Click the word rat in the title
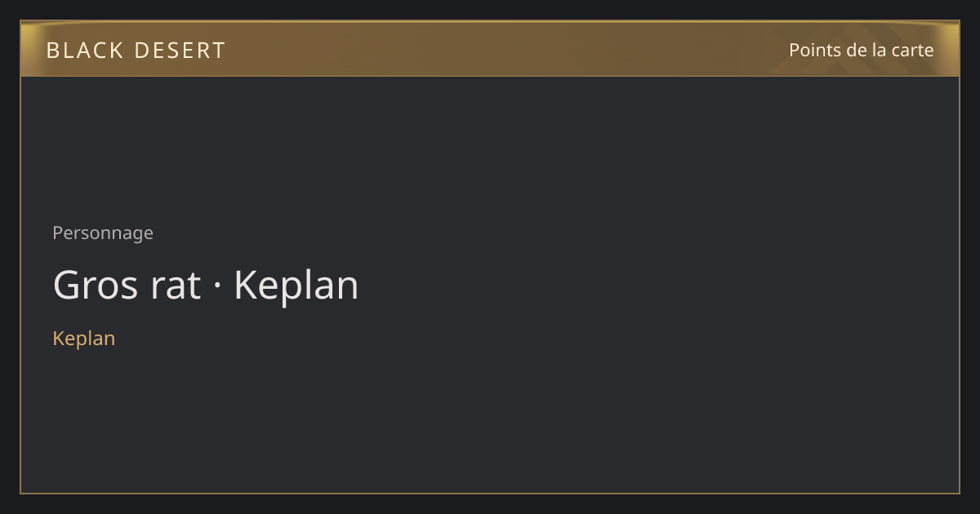The image size is (980, 514). click(175, 286)
